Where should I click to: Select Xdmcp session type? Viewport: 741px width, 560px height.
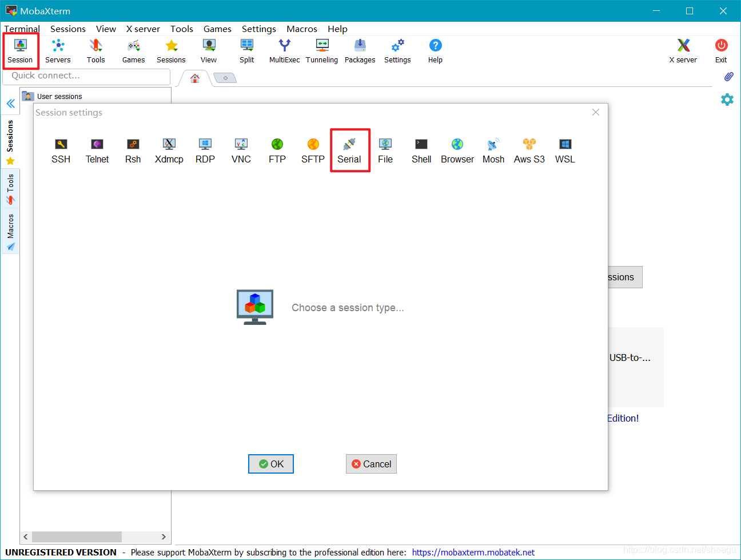coord(169,151)
